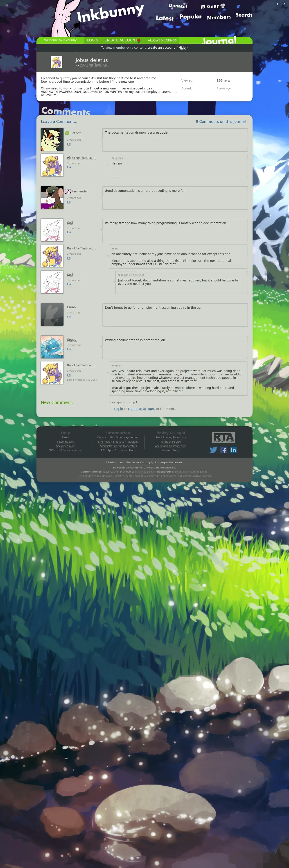Click 'create an account' link near New Comment

pos(141,409)
